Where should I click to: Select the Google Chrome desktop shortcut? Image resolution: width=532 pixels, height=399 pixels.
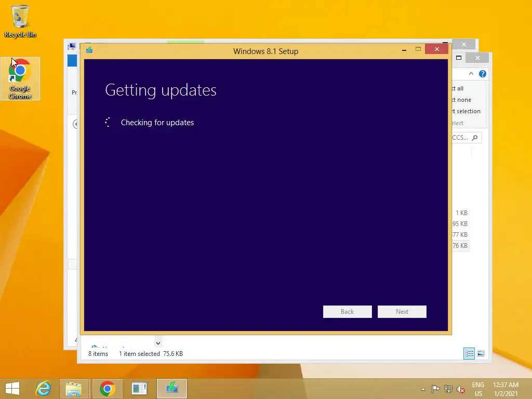coord(20,79)
